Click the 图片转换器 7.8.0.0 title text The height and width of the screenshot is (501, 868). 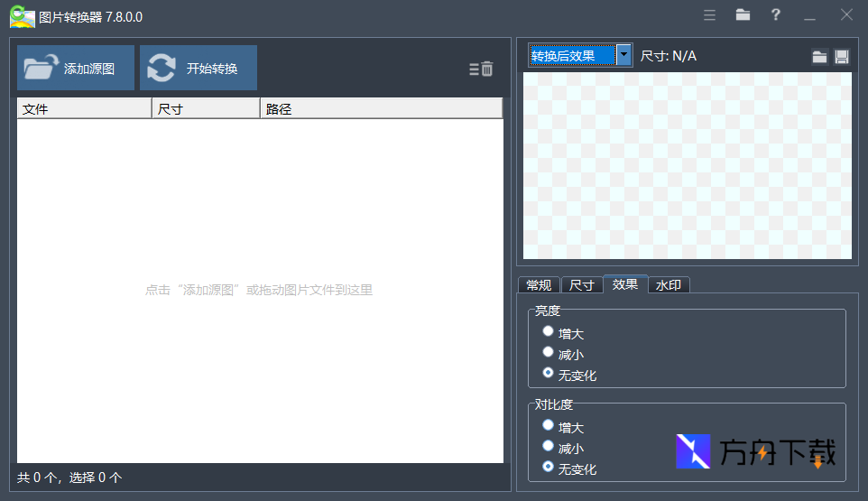[x=91, y=17]
